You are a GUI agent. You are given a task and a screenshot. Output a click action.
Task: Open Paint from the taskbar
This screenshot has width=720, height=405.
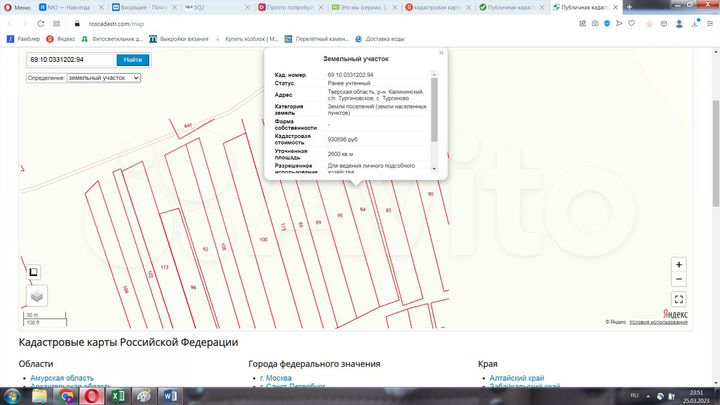click(x=144, y=396)
